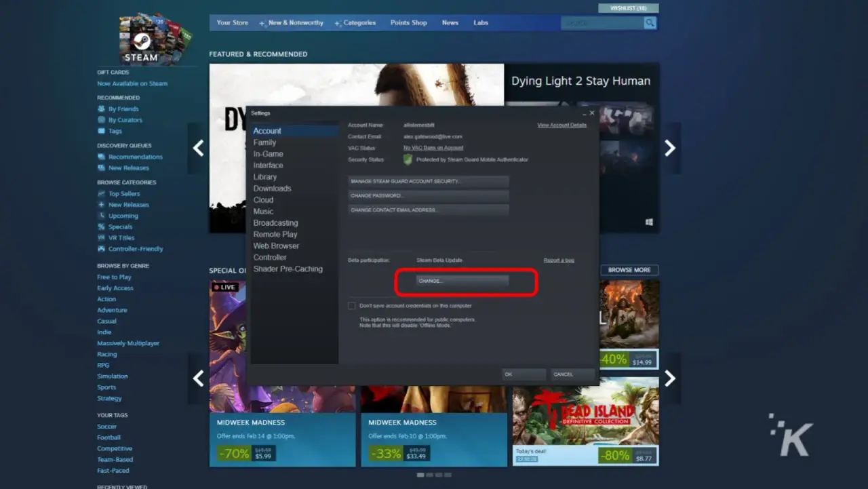Open the Points Shop tab
This screenshot has height=489, width=868.
[x=409, y=22]
